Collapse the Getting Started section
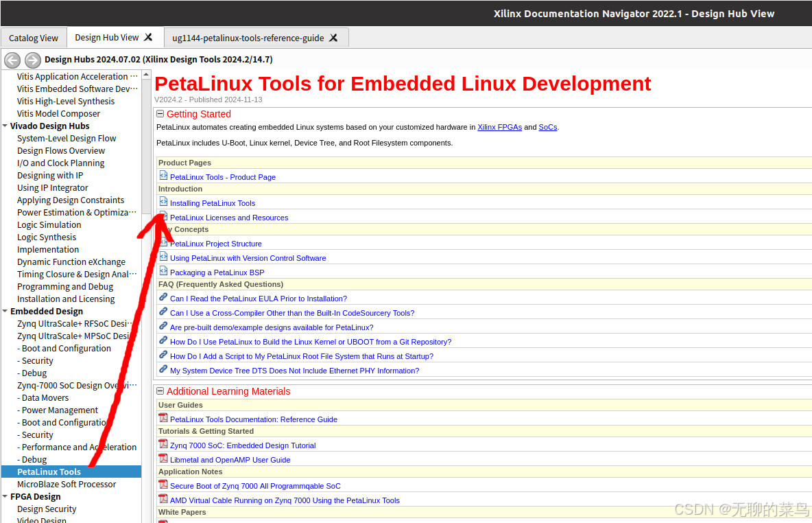 (160, 113)
